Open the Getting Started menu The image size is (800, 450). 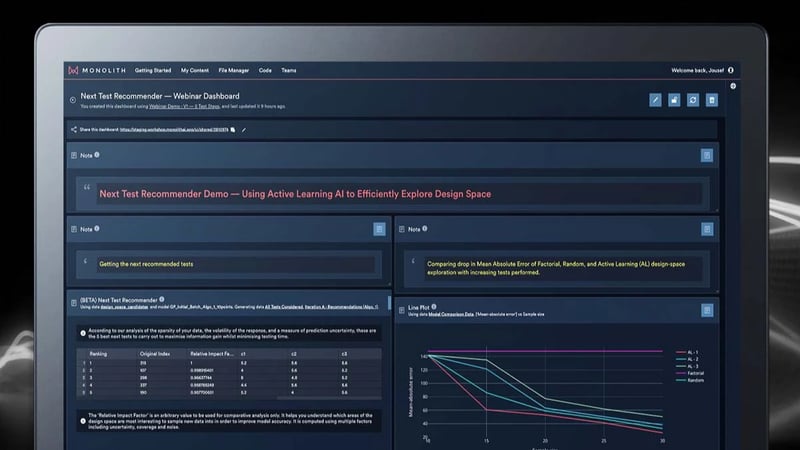(153, 70)
